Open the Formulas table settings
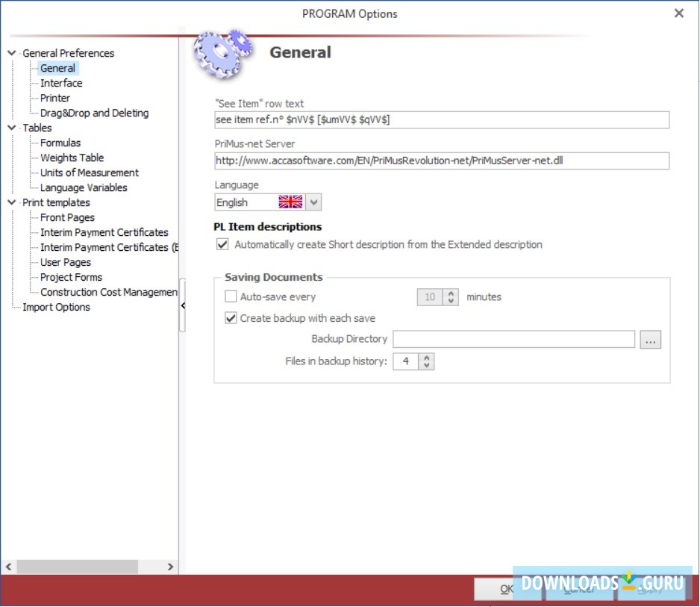The height and width of the screenshot is (607, 700). (60, 143)
